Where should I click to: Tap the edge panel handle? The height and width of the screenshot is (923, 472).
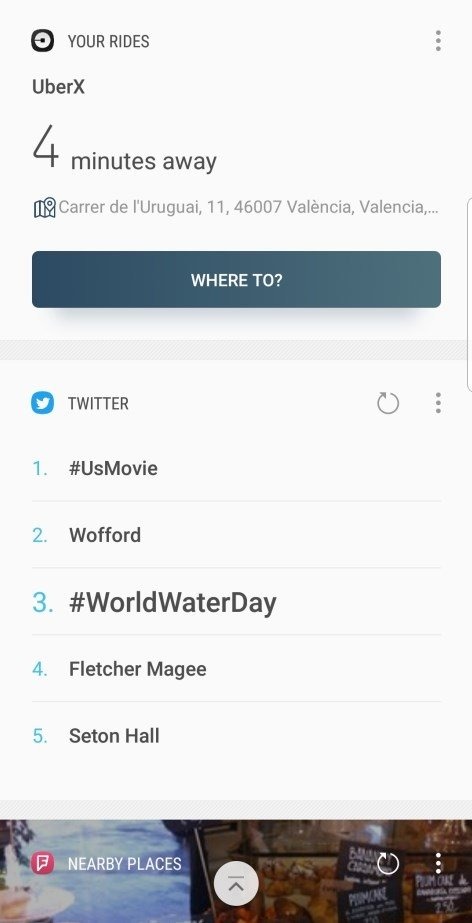(469, 294)
